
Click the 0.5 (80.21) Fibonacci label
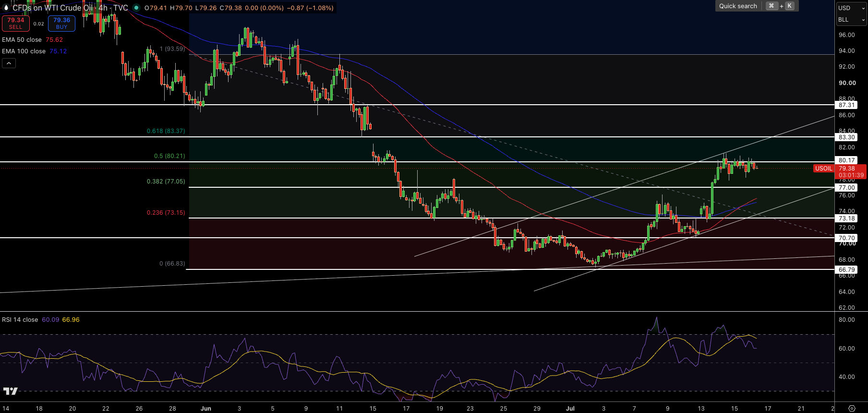(169, 156)
